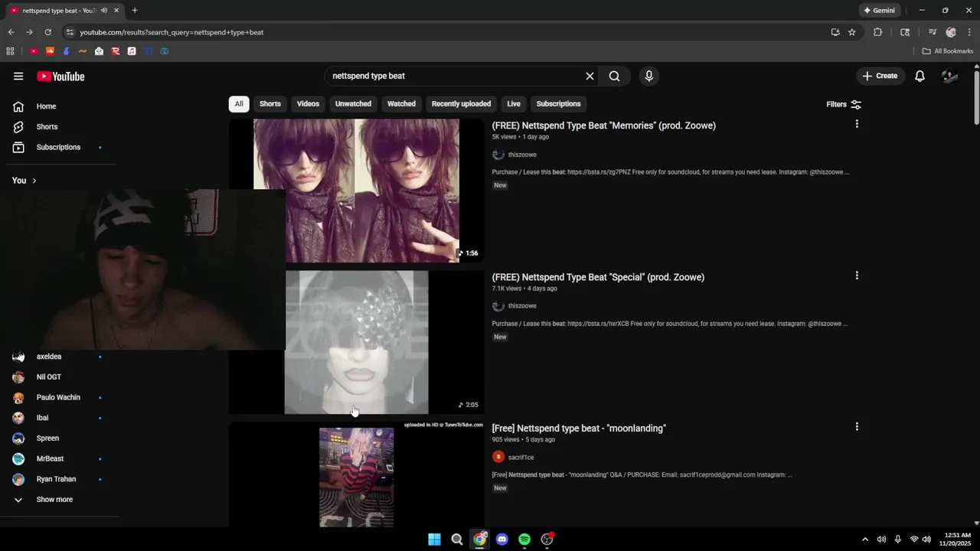The image size is (980, 551).
Task: Open the "moonlanding" video title
Action: coord(579,429)
